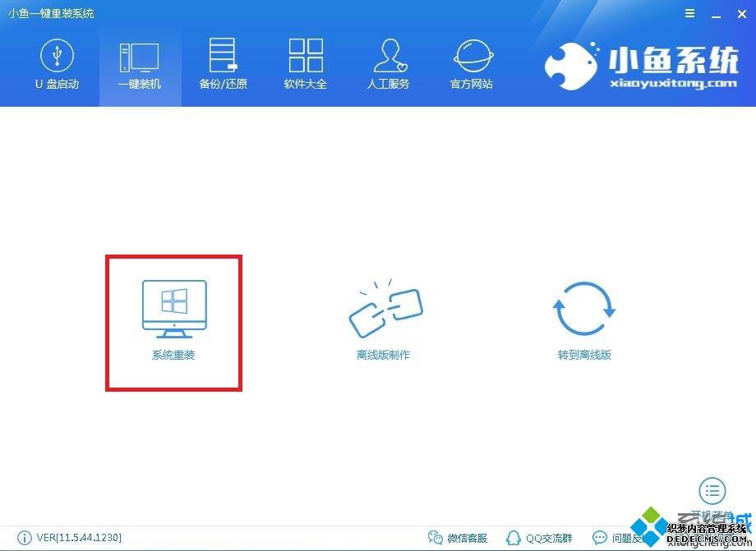Open 人工服务 manual support
The height and width of the screenshot is (551, 756).
click(388, 65)
